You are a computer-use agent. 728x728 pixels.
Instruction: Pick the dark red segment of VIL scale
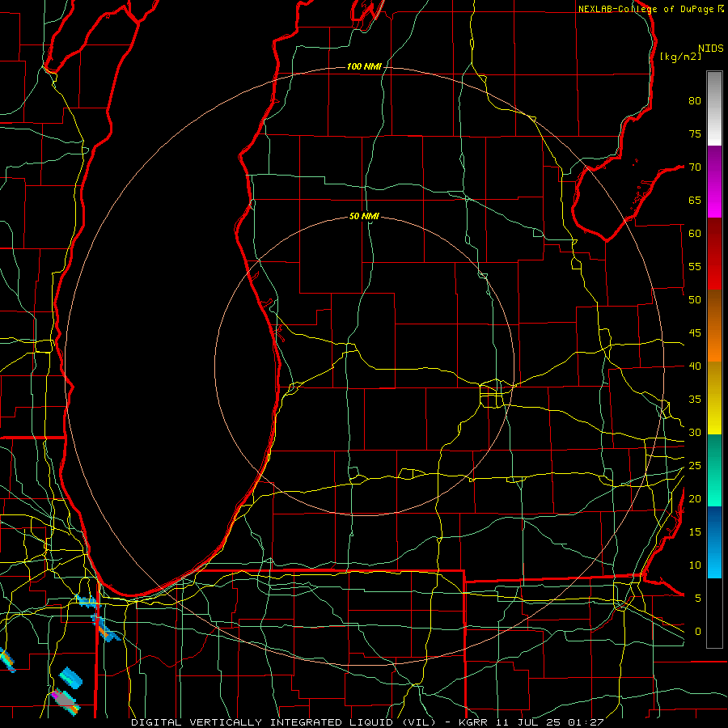pos(714,254)
